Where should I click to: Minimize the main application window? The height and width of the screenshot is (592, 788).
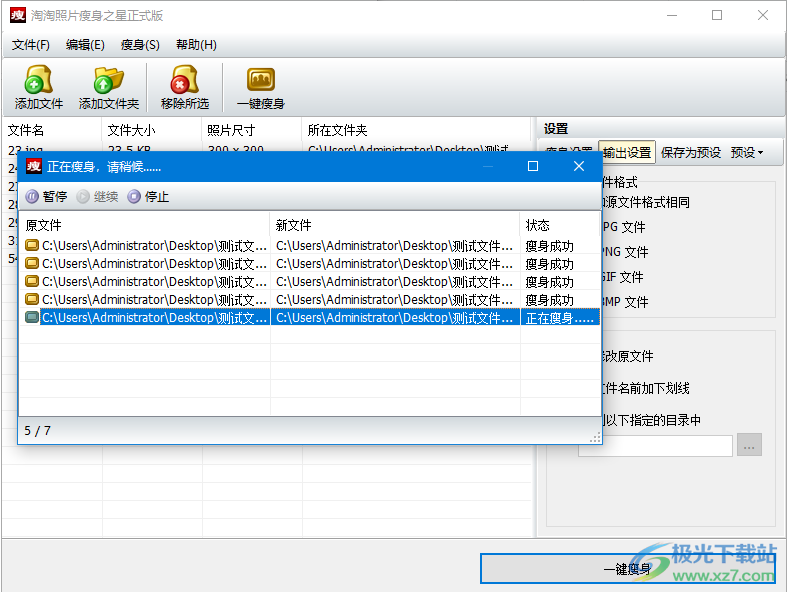coord(672,16)
